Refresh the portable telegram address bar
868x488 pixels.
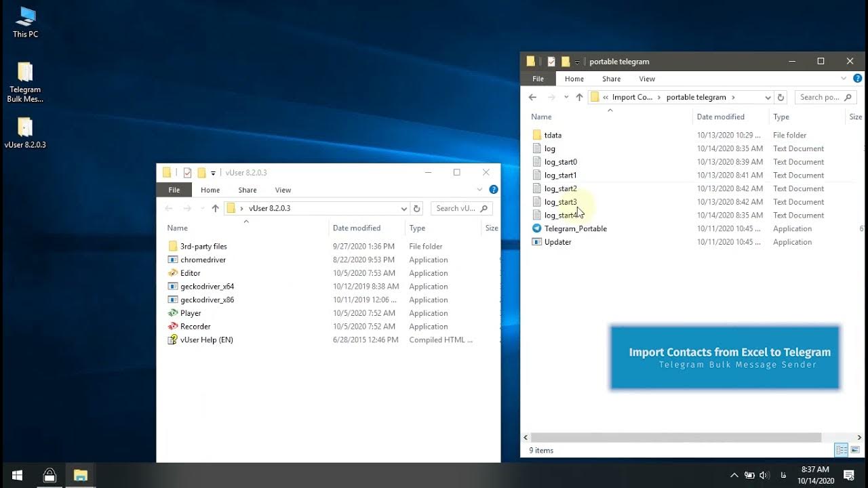(x=781, y=97)
